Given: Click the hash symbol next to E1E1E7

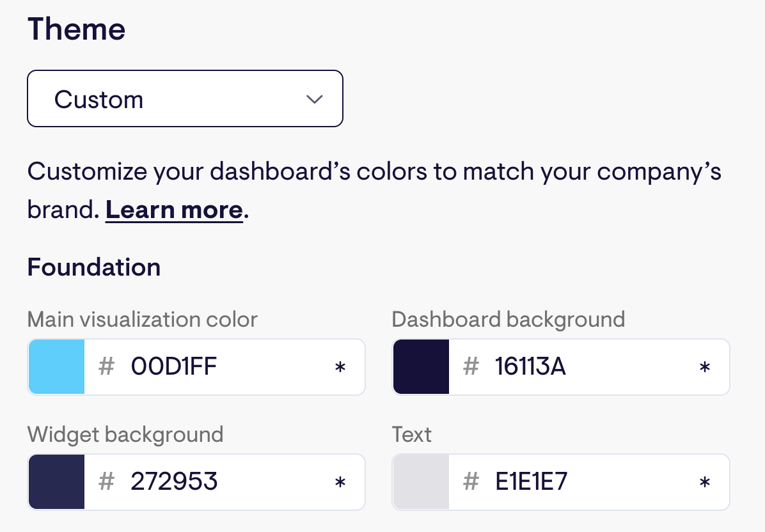Looking at the screenshot, I should [471, 481].
